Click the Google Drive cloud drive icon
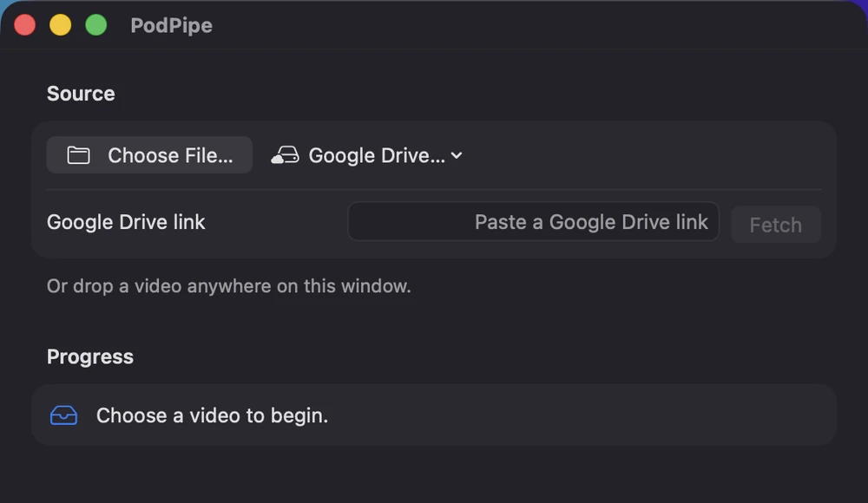The height and width of the screenshot is (503, 868). [285, 155]
